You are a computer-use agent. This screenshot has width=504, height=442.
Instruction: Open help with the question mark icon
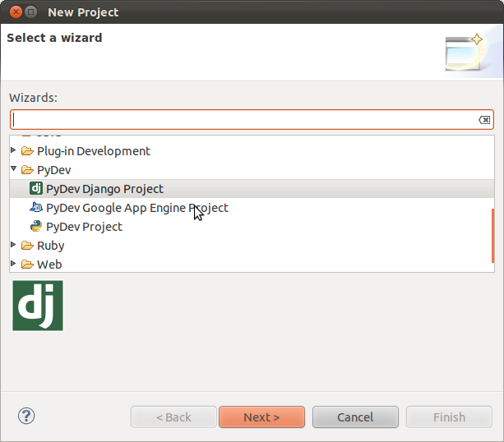click(x=26, y=416)
